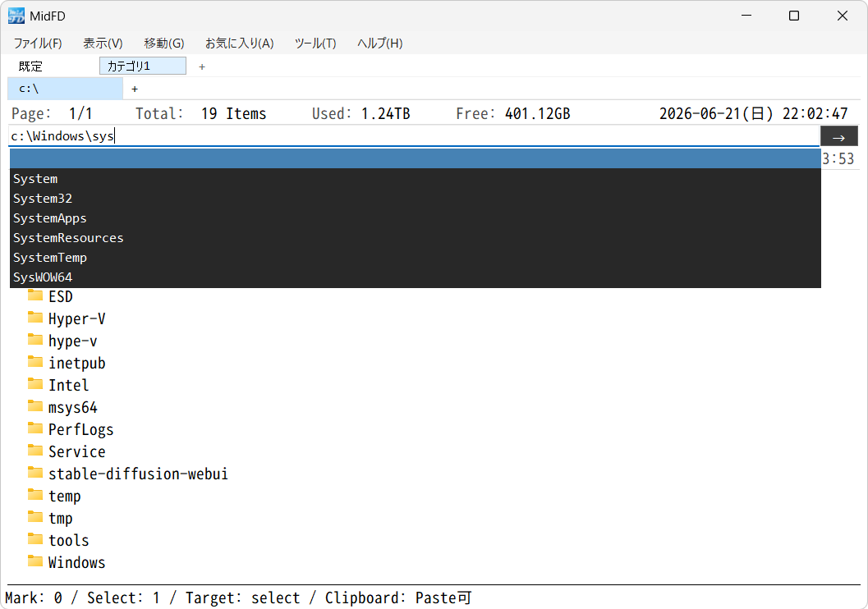Add a new folder tab next to c:\
The height and width of the screenshot is (609, 868).
[x=135, y=89]
